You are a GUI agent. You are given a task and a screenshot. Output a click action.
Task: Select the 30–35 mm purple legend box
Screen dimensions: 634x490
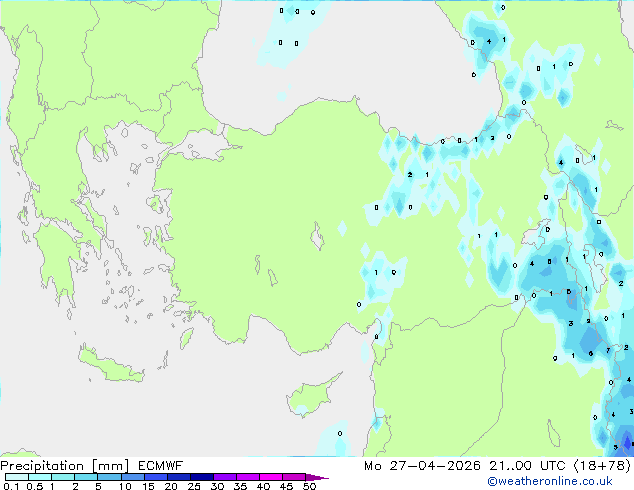tap(224, 477)
